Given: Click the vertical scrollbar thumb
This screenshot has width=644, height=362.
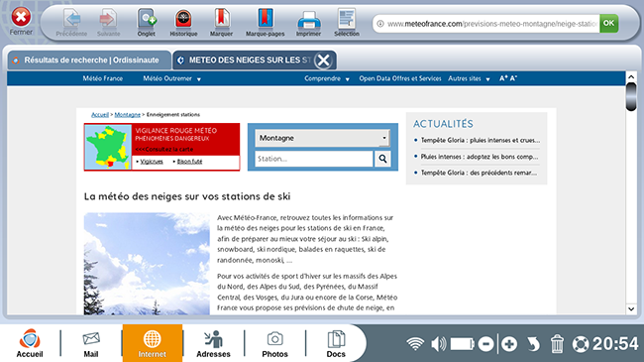Looking at the screenshot, I should pos(631,96).
